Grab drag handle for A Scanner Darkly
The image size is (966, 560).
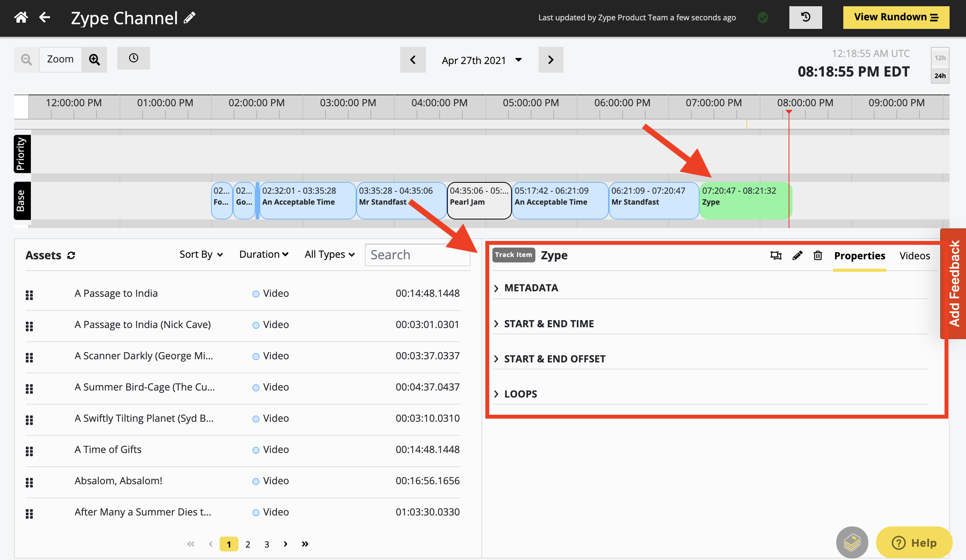[29, 357]
